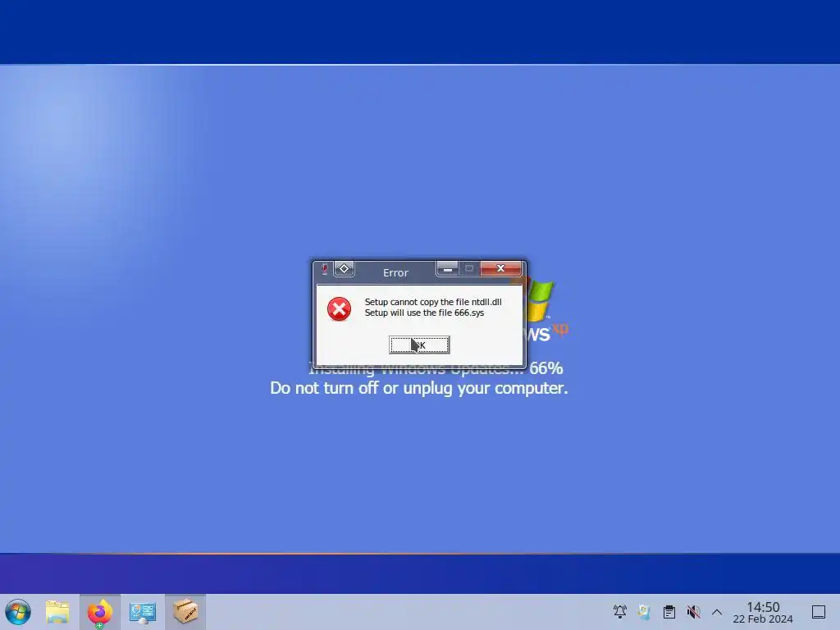Click the Error dialog title text
Image resolution: width=840 pixels, height=630 pixels.
(x=395, y=272)
